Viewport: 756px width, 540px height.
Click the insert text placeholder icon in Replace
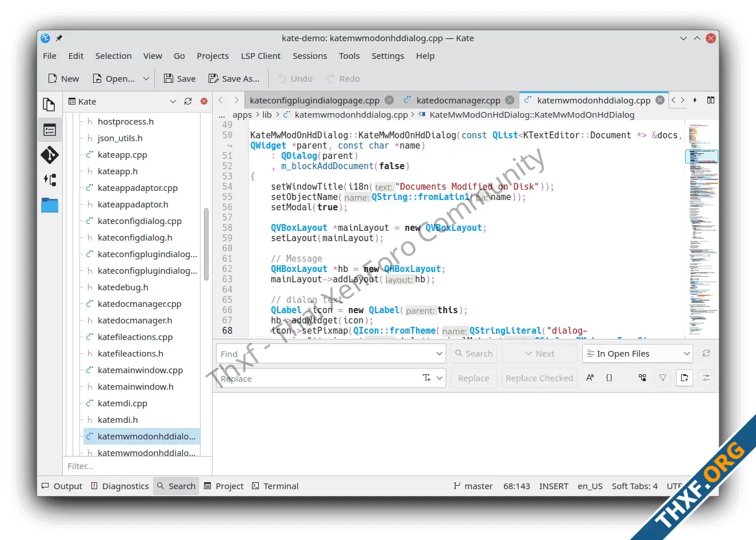(426, 378)
